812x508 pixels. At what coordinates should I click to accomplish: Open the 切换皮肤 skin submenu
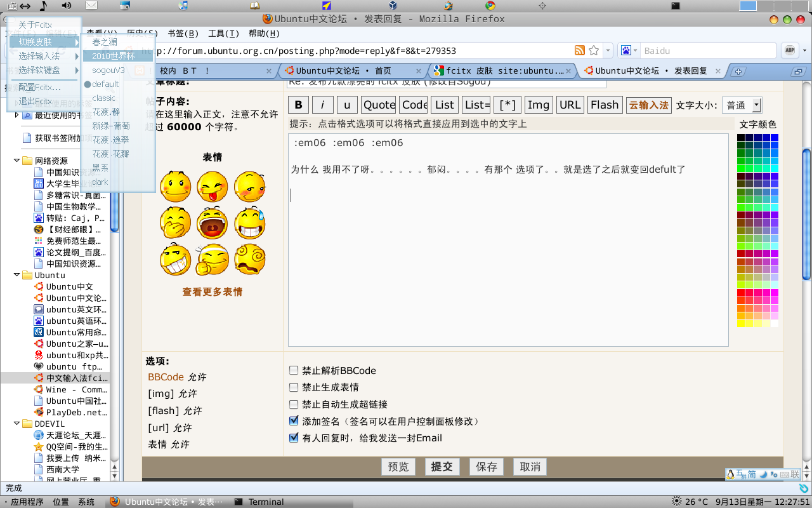44,42
